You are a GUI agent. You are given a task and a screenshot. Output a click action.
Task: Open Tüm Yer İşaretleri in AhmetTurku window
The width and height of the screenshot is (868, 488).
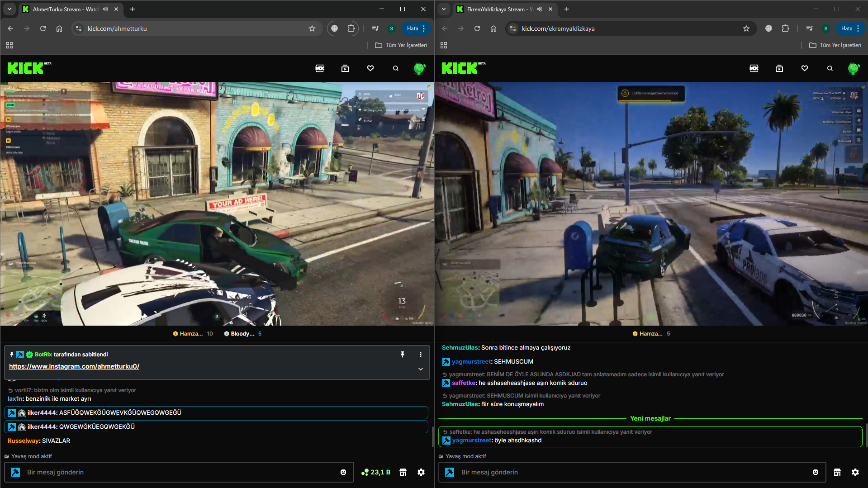[x=401, y=45]
